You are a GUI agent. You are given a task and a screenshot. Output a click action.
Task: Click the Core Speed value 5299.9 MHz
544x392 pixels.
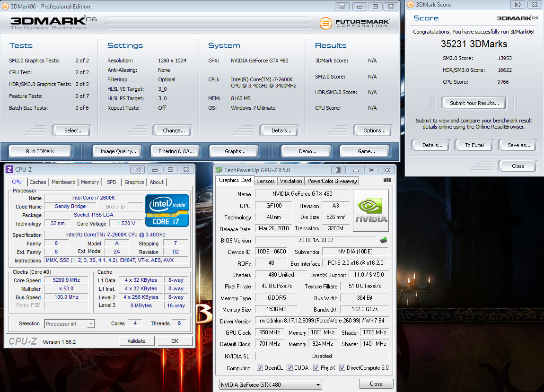(x=66, y=280)
